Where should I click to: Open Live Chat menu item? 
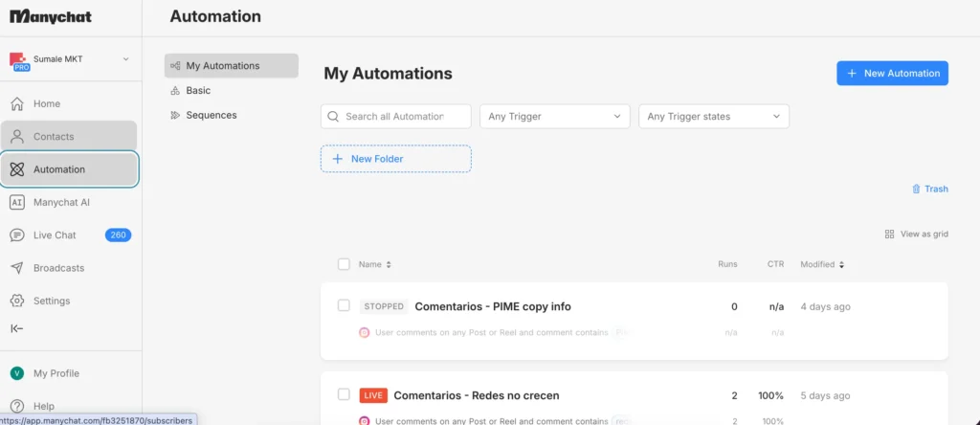click(x=69, y=235)
